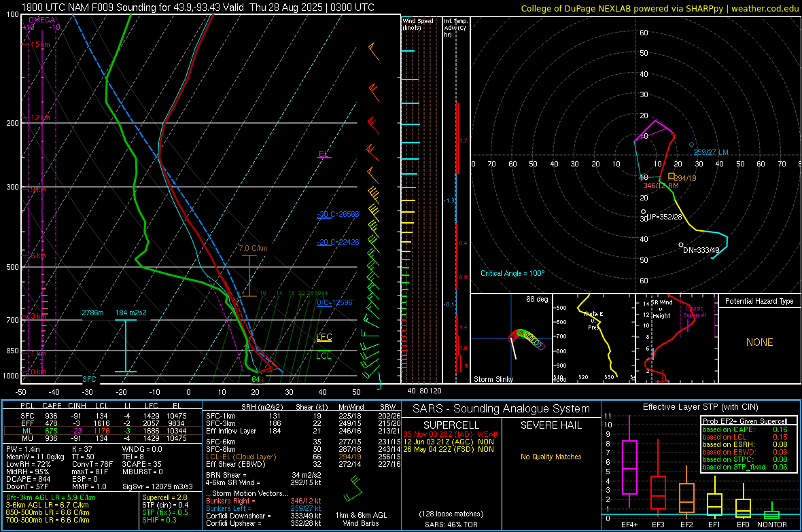
Task: Click the 'LCL-EL (Cloud Layer)' row
Action: [303, 457]
